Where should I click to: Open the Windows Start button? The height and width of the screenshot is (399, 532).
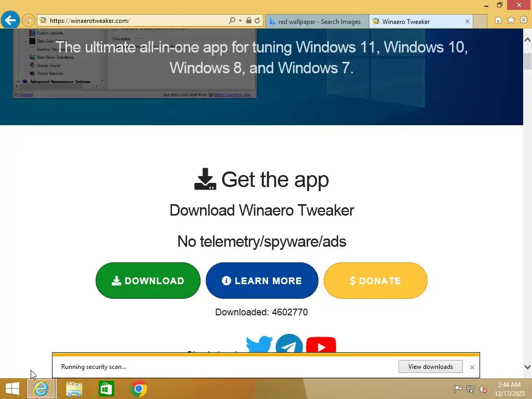tap(12, 389)
